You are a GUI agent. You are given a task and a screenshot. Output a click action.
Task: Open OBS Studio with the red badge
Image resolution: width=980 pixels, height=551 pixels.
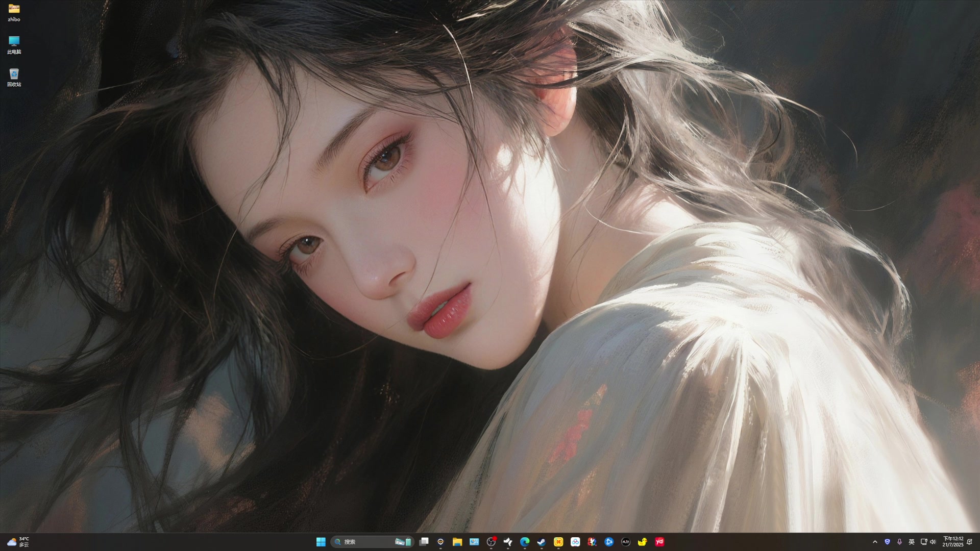point(491,542)
